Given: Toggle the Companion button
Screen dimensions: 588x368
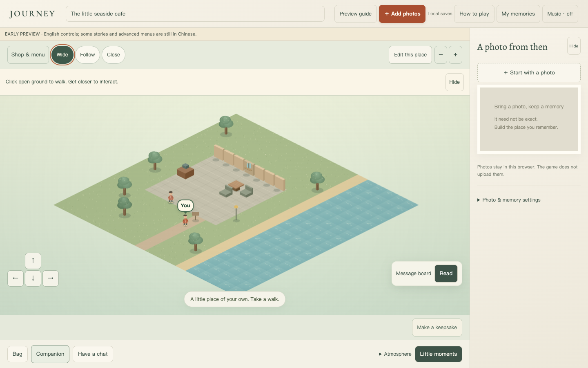Looking at the screenshot, I should (x=50, y=354).
